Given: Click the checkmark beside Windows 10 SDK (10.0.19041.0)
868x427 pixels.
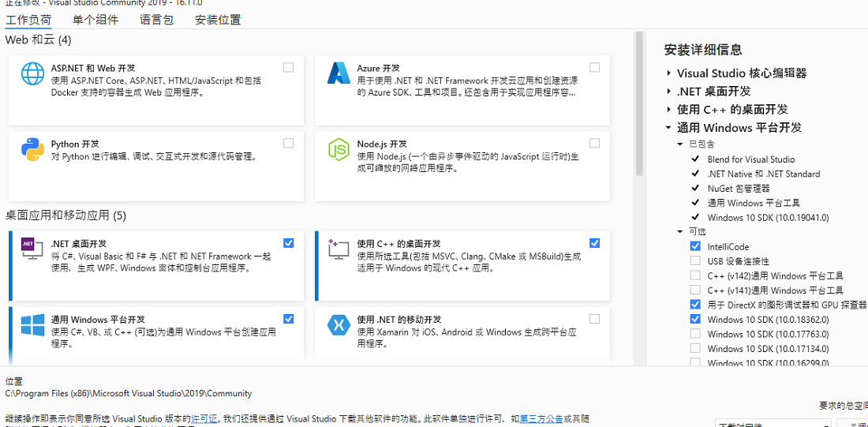Looking at the screenshot, I should (x=695, y=216).
